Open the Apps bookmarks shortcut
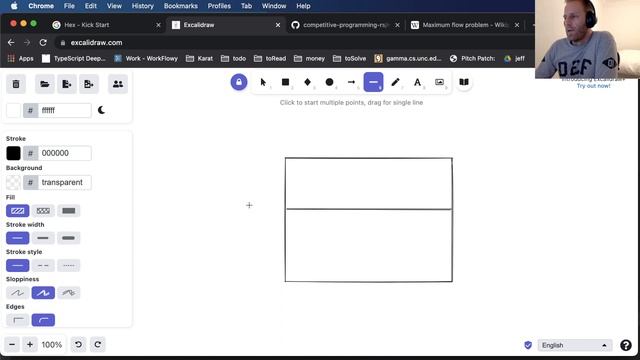This screenshot has width=640, height=360. click(21, 58)
